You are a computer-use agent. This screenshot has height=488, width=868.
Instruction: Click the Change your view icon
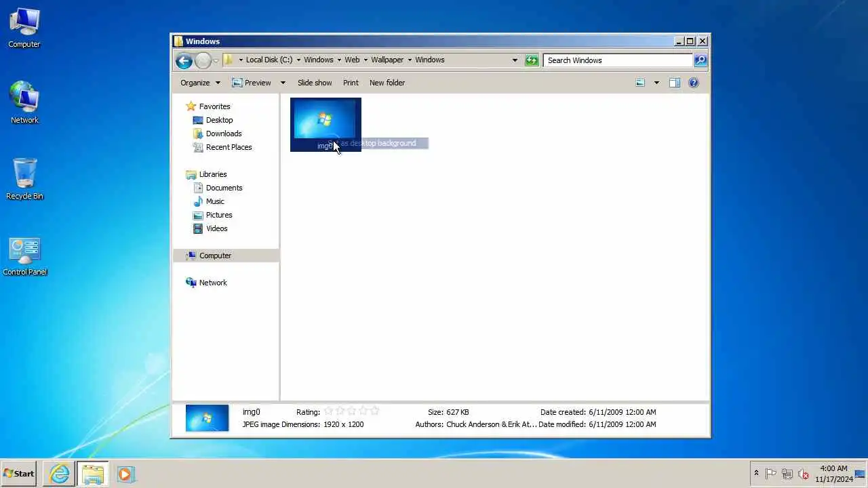coord(640,83)
